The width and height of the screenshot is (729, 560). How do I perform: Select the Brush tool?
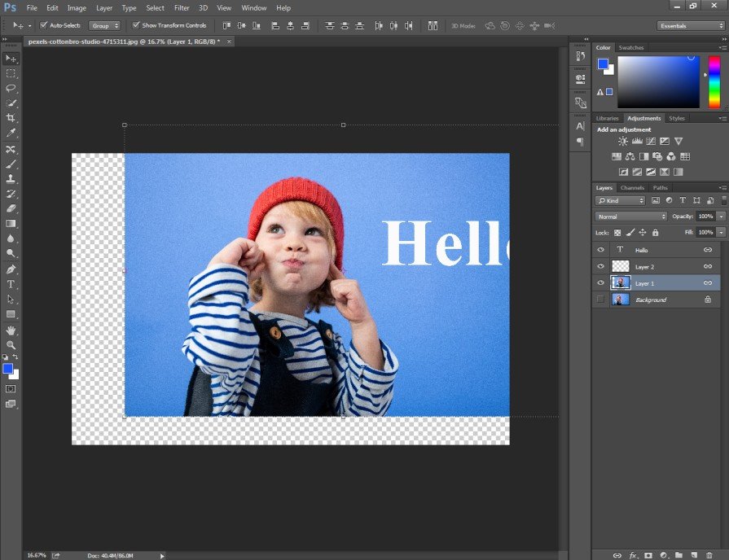point(11,164)
